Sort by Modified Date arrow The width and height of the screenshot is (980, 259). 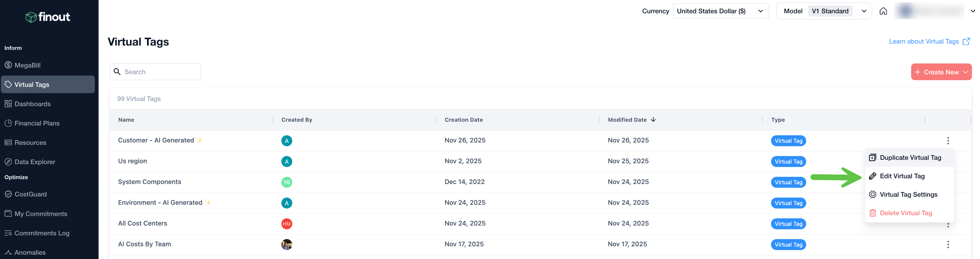[653, 120]
